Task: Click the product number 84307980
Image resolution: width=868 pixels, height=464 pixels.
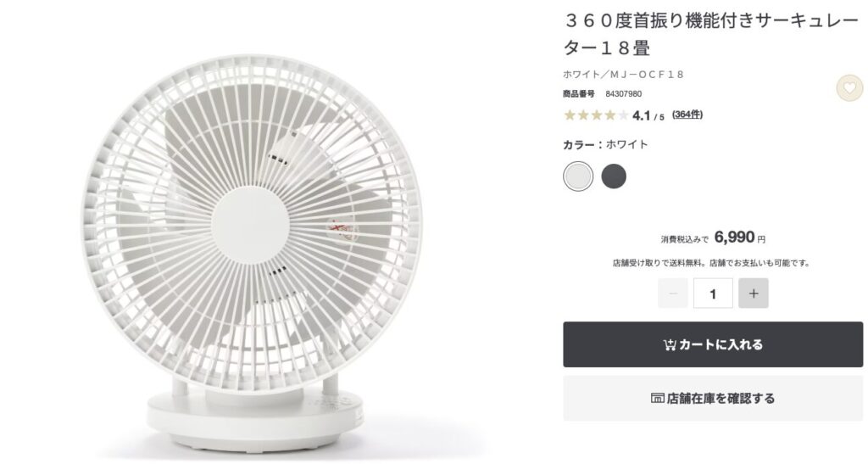Action: pos(623,93)
